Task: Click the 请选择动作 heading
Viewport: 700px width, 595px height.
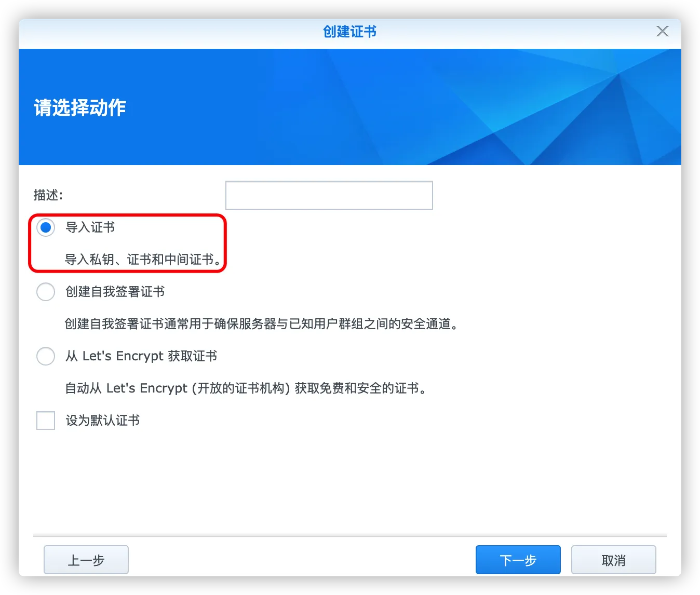Action: point(80,107)
